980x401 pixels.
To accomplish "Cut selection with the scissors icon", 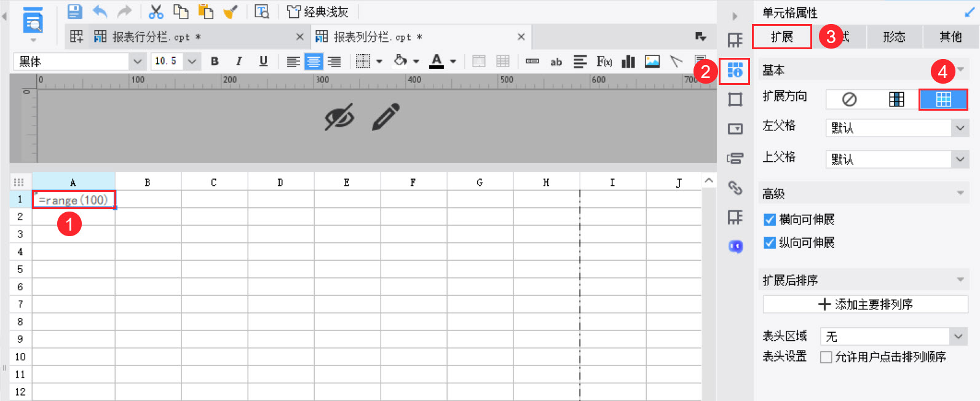I will click(156, 11).
